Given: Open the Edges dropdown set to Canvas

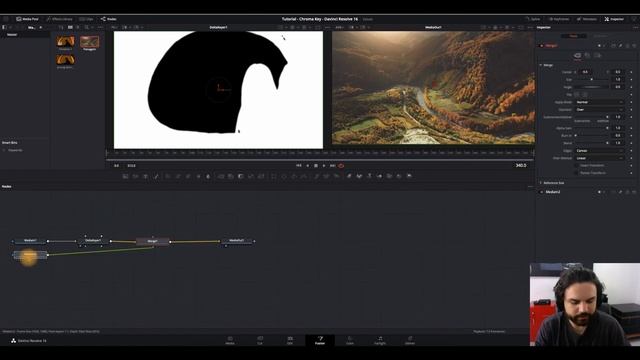Looking at the screenshot, I should [x=600, y=151].
